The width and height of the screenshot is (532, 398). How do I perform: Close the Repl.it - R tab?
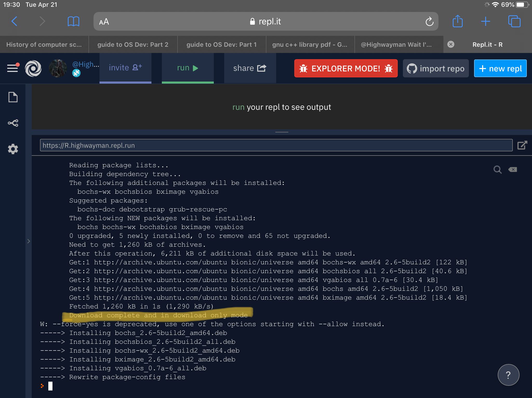(451, 44)
